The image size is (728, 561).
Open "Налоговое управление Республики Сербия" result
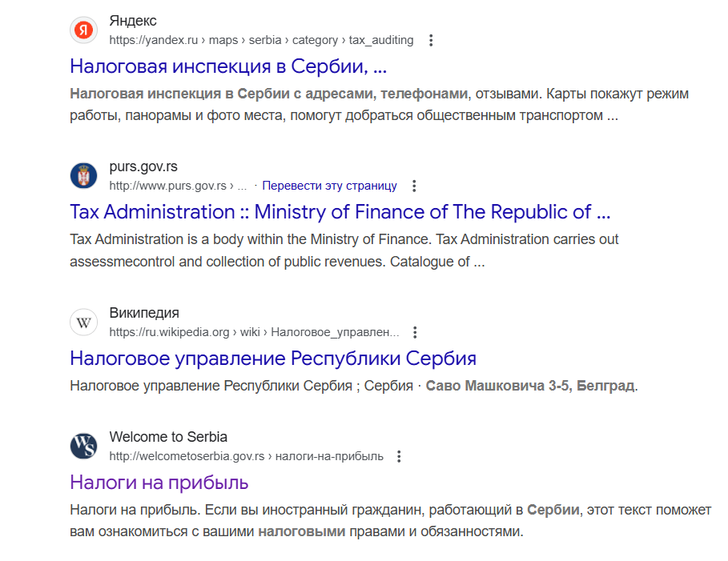273,359
